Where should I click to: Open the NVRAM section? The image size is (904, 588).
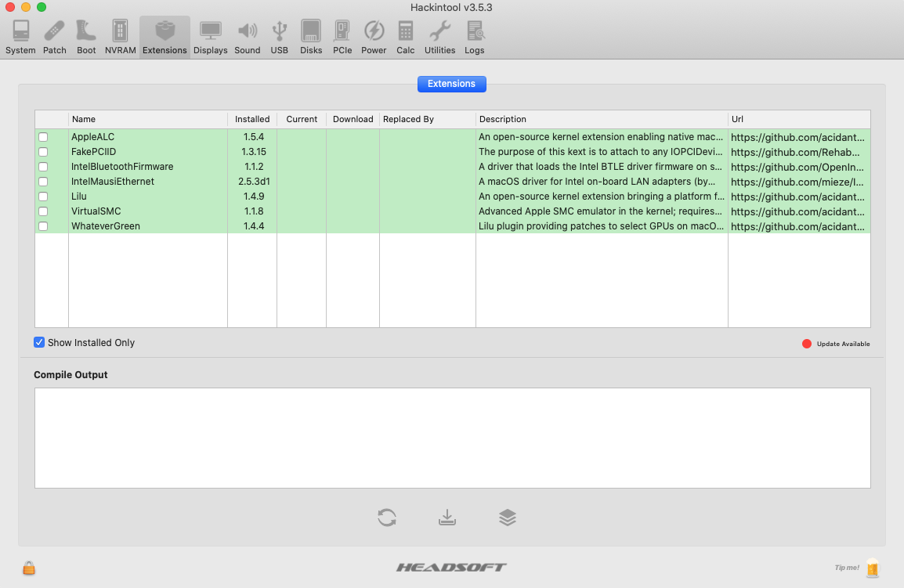121,38
